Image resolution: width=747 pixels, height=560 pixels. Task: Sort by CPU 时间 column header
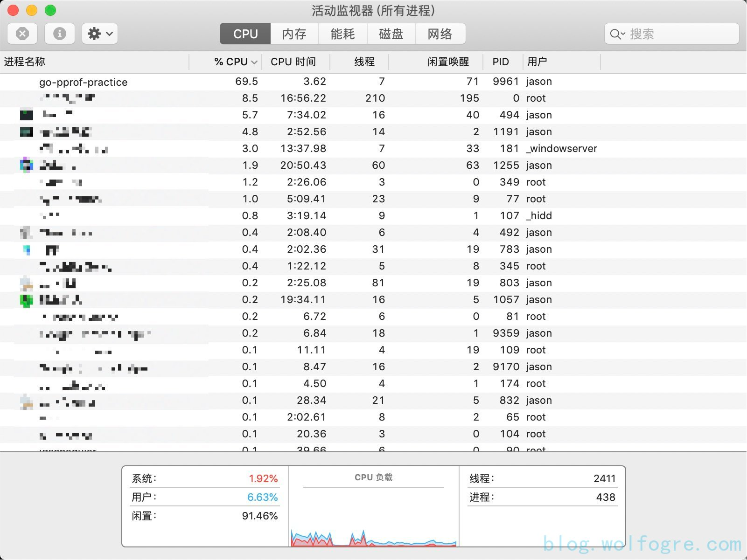point(293,62)
